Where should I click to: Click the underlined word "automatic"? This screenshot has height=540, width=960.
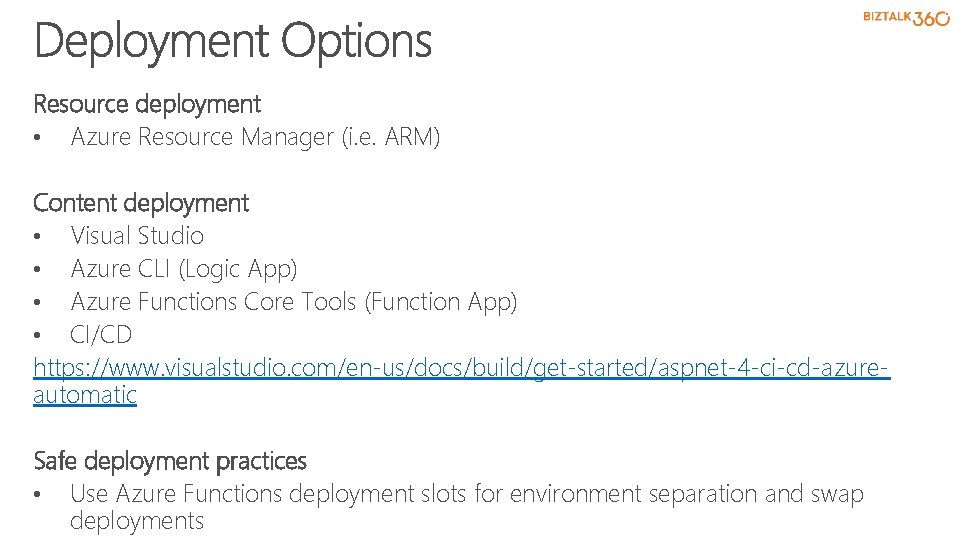coord(85,395)
